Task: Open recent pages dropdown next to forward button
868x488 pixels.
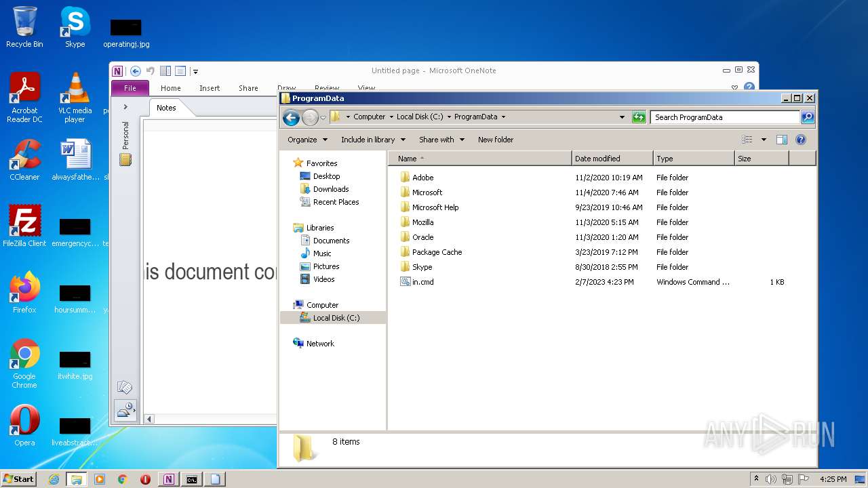Action: click(x=323, y=117)
